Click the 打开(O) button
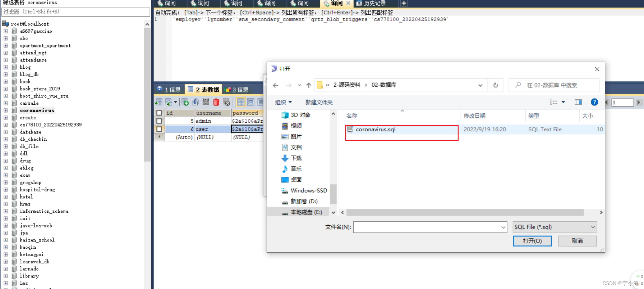 [x=532, y=241]
